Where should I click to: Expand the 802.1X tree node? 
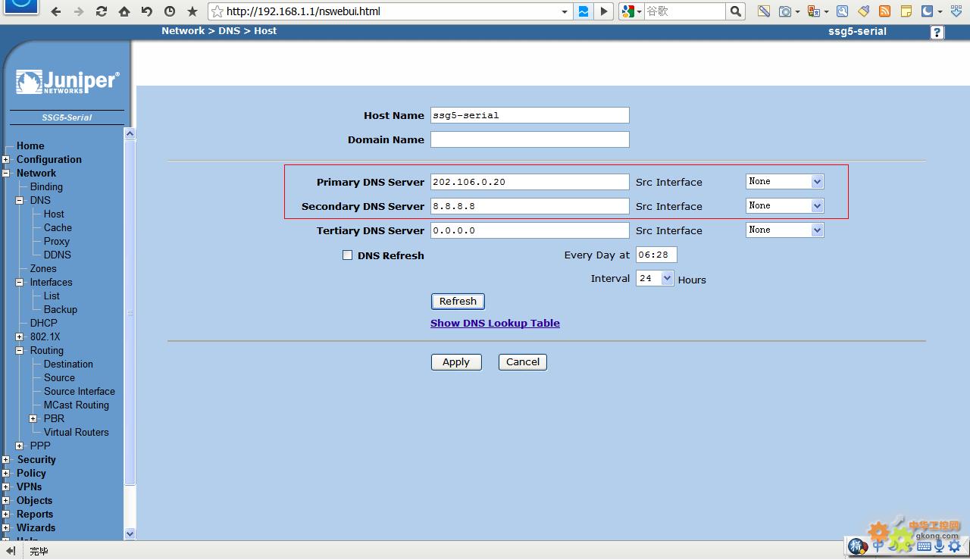[x=20, y=337]
